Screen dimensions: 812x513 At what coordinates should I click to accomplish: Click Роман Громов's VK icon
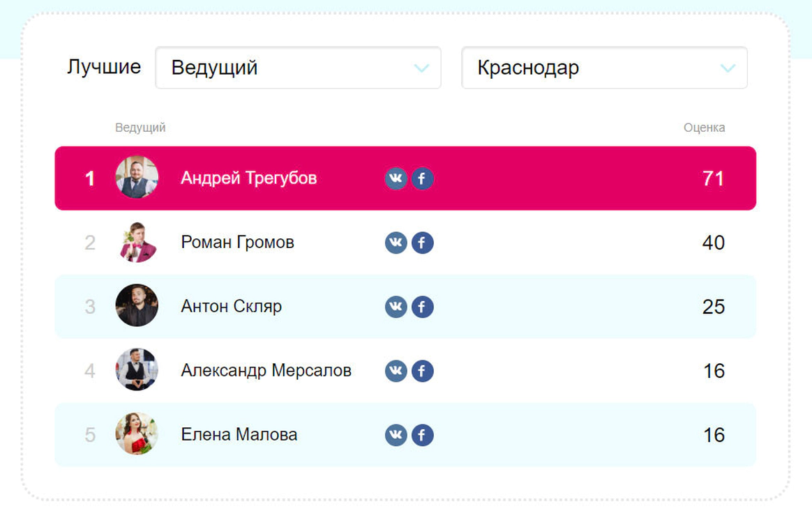click(x=396, y=243)
